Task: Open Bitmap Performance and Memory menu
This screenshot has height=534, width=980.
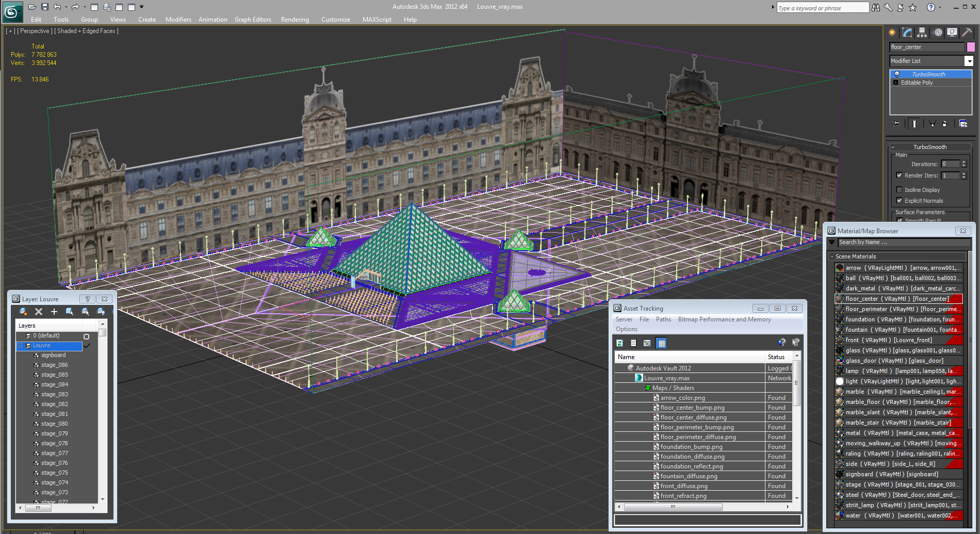Action: click(x=724, y=319)
